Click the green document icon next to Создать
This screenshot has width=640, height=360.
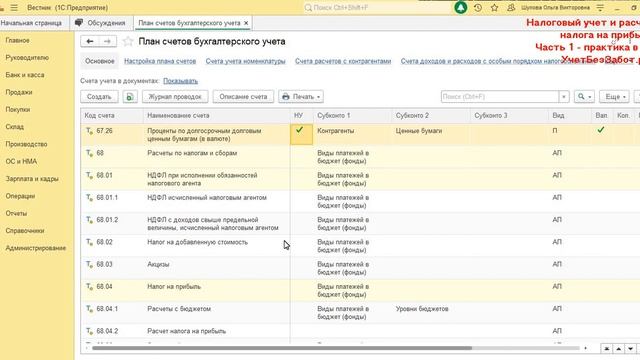[130, 97]
